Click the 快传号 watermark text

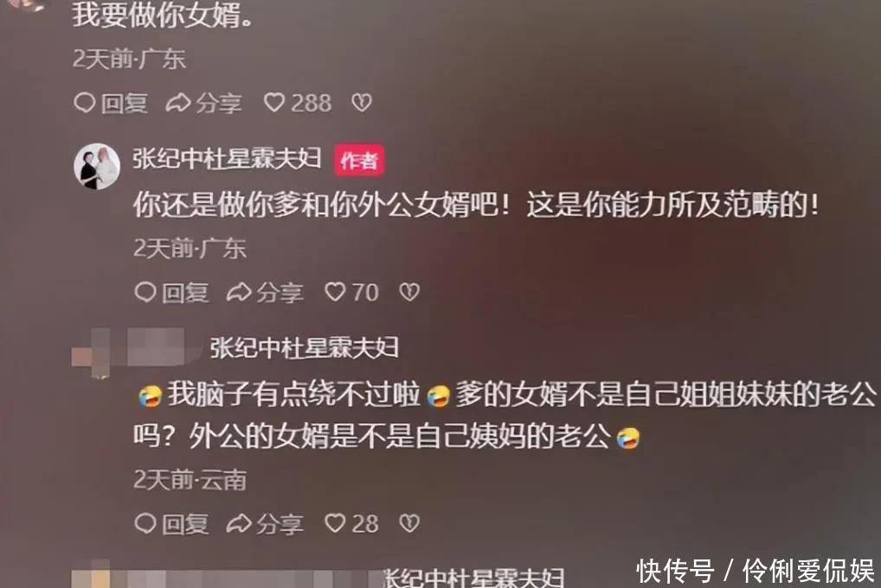(675, 572)
